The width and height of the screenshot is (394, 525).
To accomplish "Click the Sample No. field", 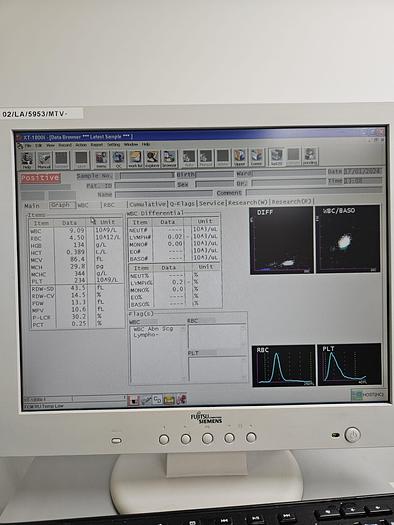I will pyautogui.click(x=147, y=175).
